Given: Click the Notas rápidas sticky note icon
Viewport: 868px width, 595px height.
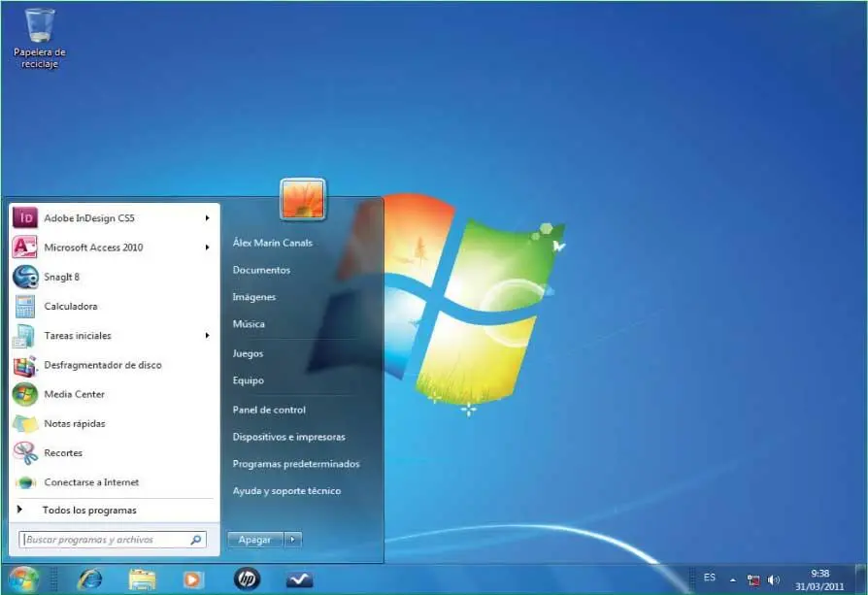Looking at the screenshot, I should coord(25,423).
